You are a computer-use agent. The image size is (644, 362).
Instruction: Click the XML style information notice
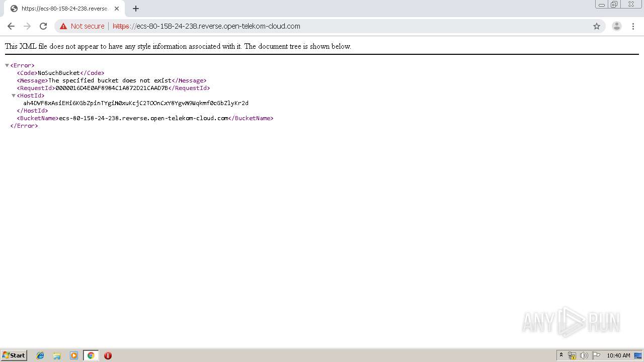[178, 46]
